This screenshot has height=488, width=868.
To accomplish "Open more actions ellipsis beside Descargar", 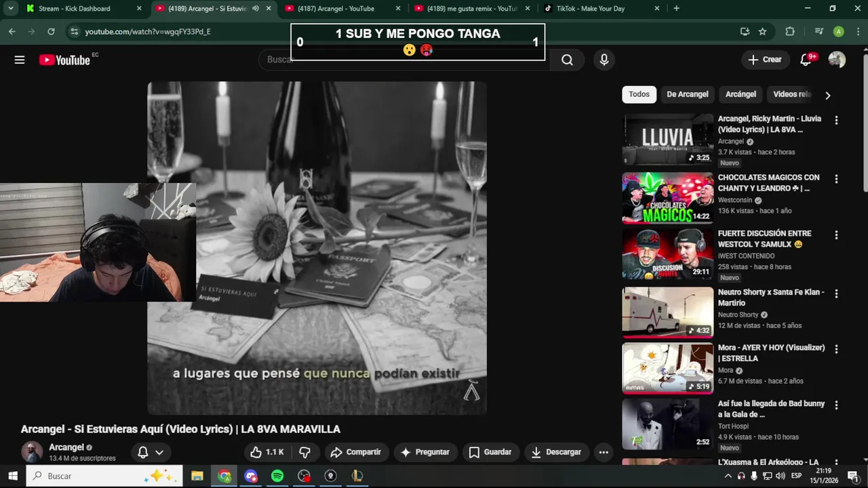I will click(x=604, y=452).
